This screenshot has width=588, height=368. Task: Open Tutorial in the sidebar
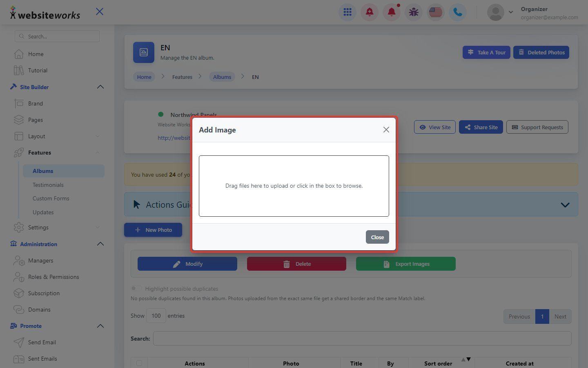coord(38,70)
